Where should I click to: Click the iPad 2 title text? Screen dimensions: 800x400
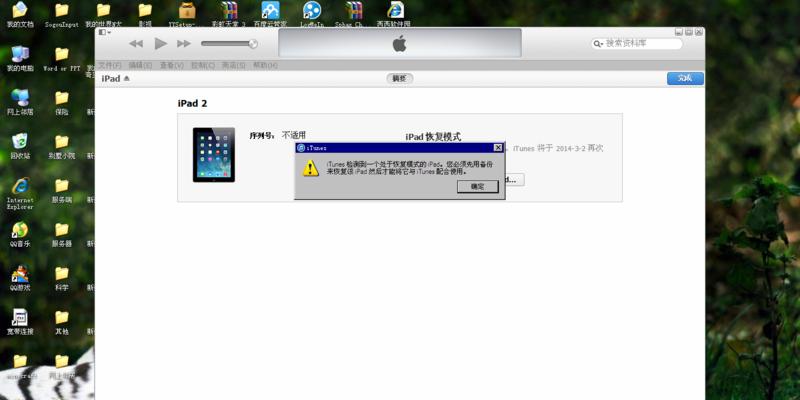tap(192, 104)
